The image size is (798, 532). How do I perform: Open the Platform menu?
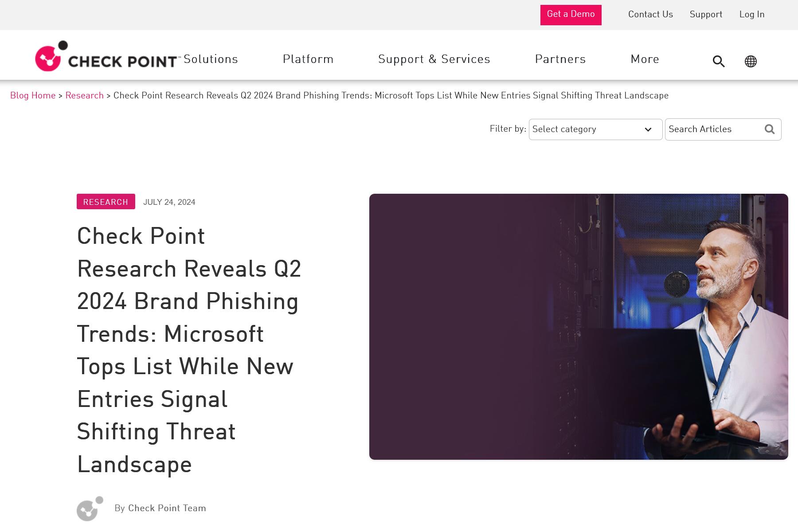[x=308, y=59]
